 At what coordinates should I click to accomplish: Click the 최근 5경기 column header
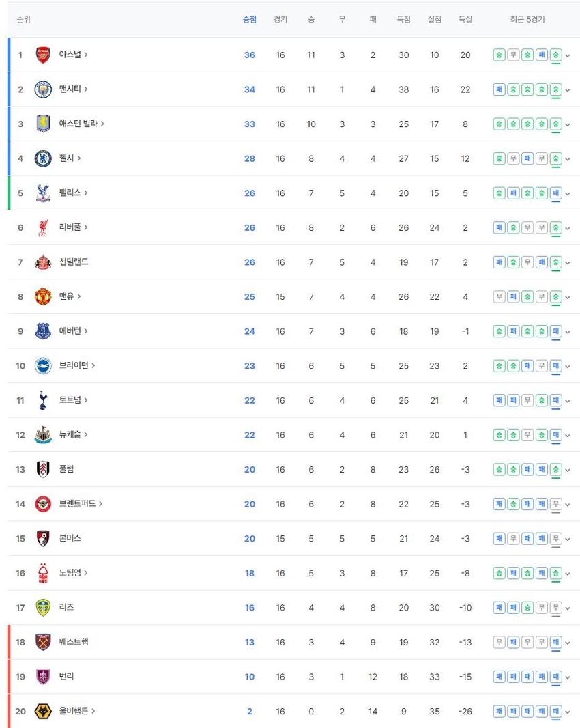[x=527, y=20]
